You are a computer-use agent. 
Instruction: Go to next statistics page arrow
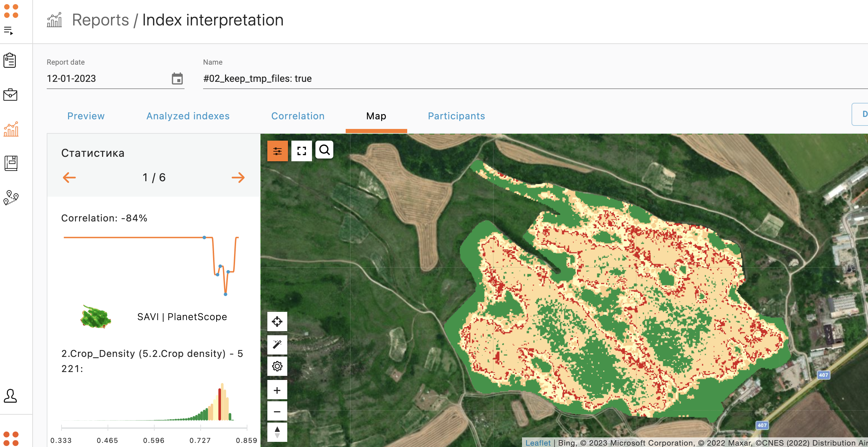[x=238, y=177]
